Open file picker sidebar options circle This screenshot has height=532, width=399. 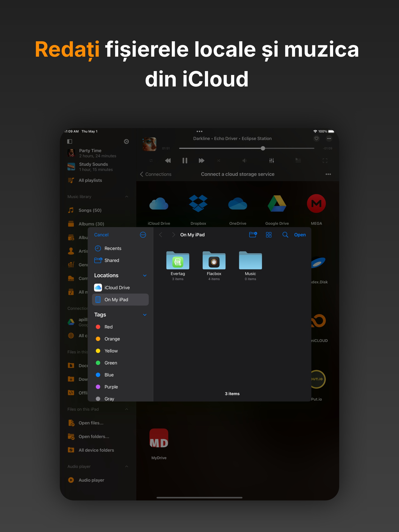click(x=143, y=235)
